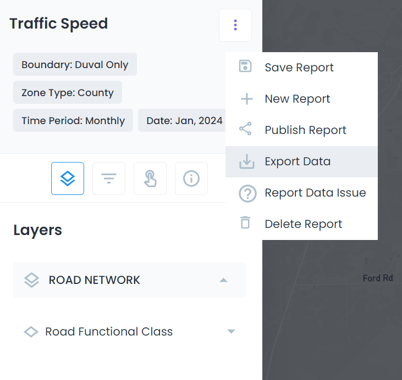
Task: Click the Delete Report trash icon
Action: click(245, 223)
